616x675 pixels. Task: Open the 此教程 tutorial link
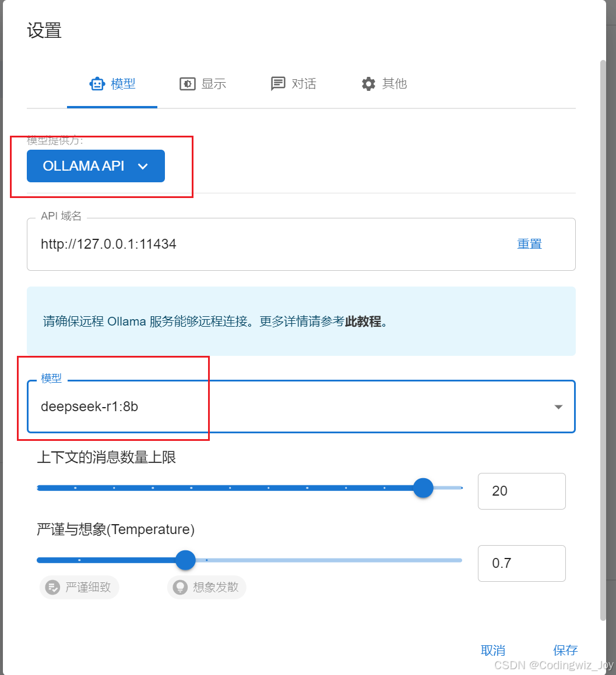(x=362, y=321)
